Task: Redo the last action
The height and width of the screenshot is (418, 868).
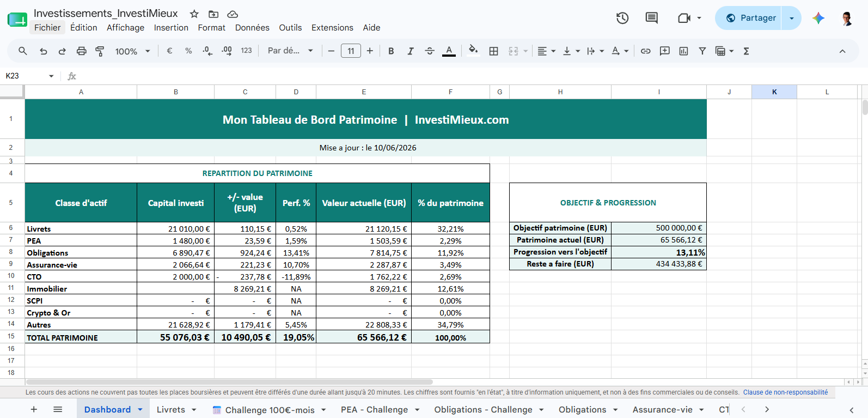Action: tap(62, 51)
